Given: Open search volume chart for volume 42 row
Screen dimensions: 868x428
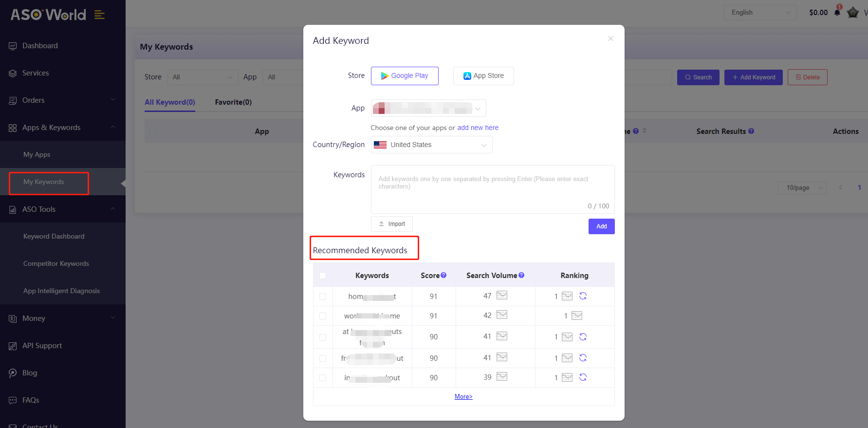Looking at the screenshot, I should pyautogui.click(x=502, y=315).
